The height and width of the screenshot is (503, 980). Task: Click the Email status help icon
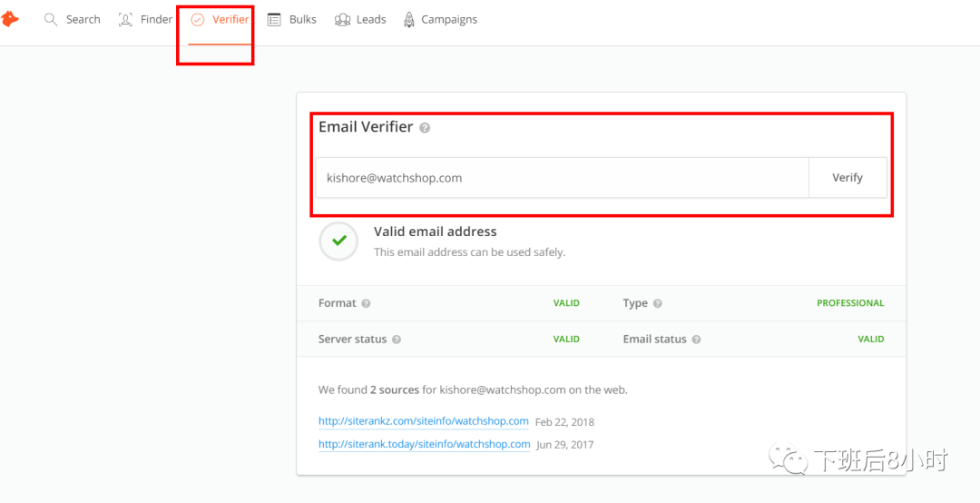tap(696, 340)
